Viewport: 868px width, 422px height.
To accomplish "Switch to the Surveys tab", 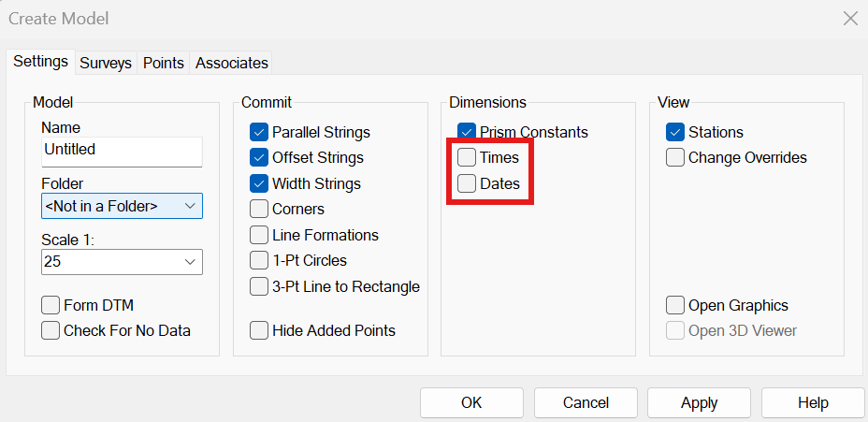I will tap(105, 63).
